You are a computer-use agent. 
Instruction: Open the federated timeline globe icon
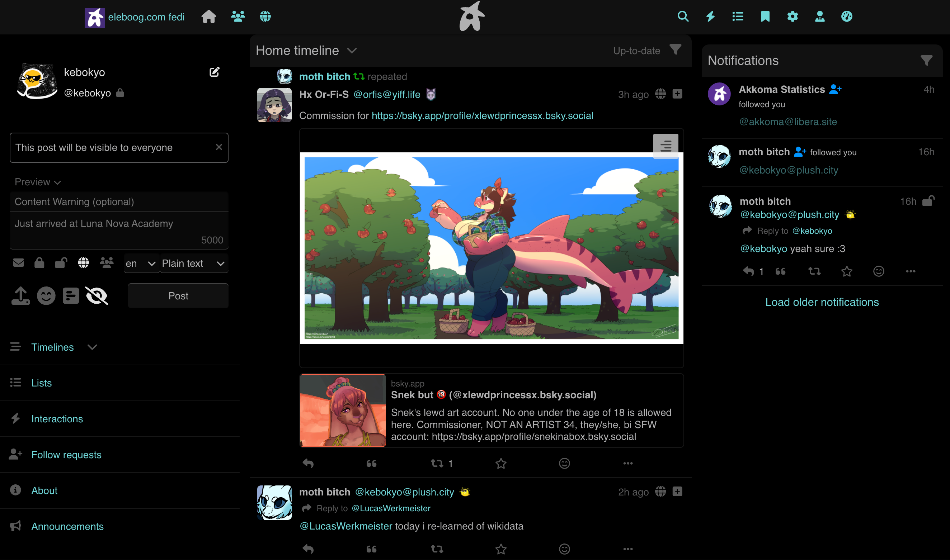(x=265, y=16)
